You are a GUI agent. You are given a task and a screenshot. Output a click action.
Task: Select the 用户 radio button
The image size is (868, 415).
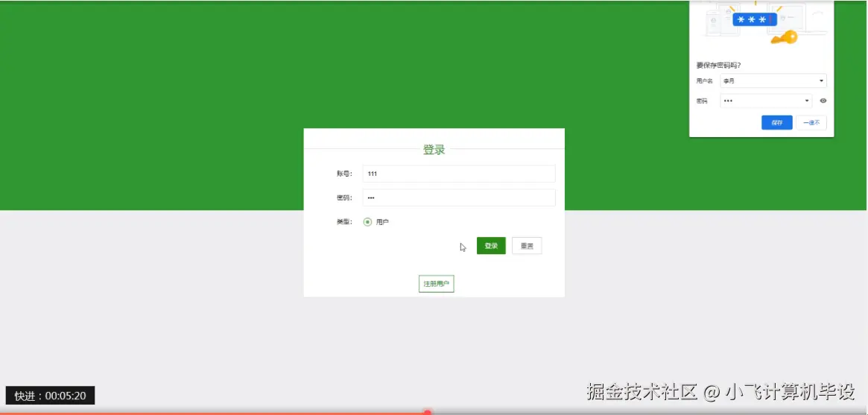tap(367, 222)
